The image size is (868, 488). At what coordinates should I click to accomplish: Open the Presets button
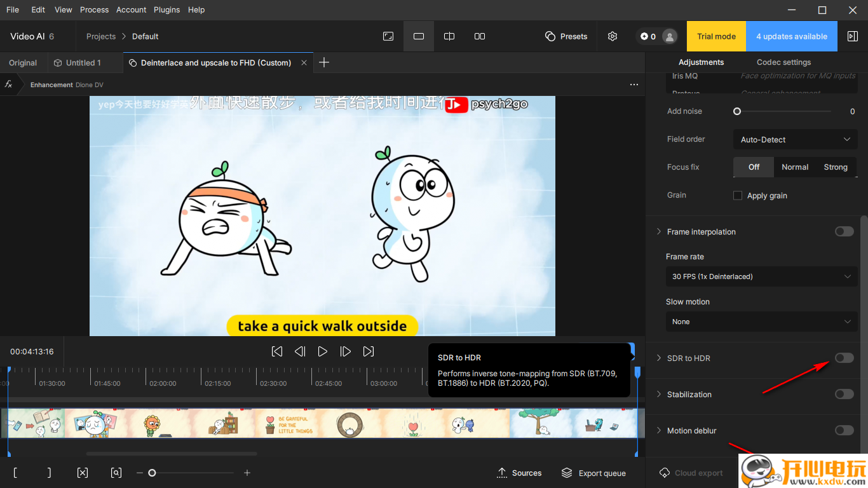coord(566,36)
